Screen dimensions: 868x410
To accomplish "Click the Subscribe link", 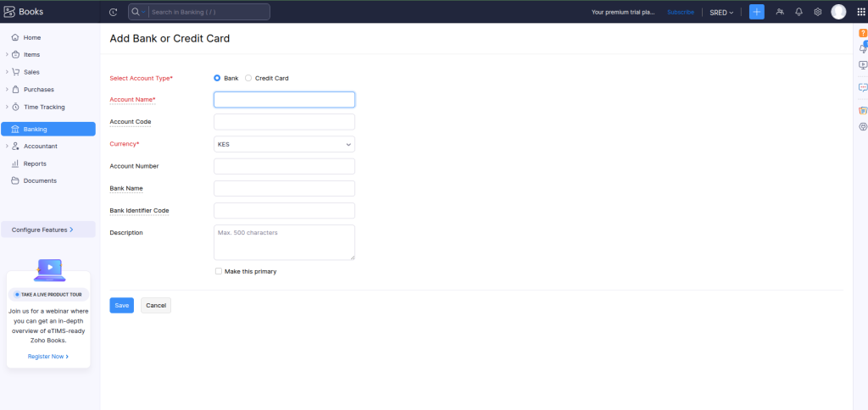I will [681, 12].
